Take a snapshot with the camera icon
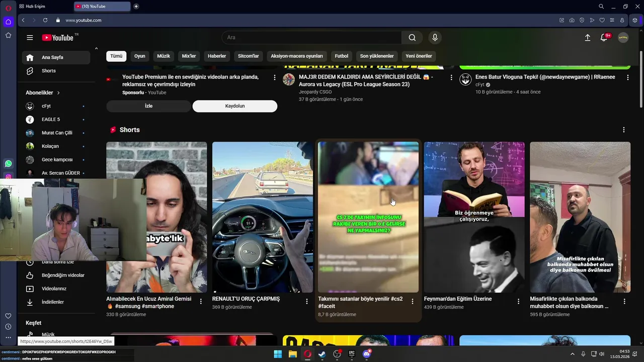This screenshot has width=644, height=362. coord(572,20)
